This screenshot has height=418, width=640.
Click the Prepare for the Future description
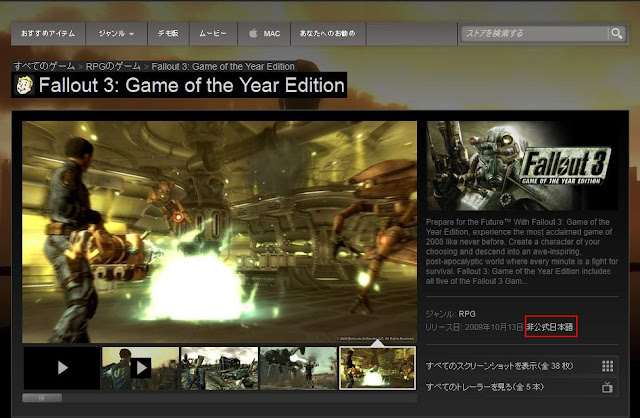click(x=522, y=251)
